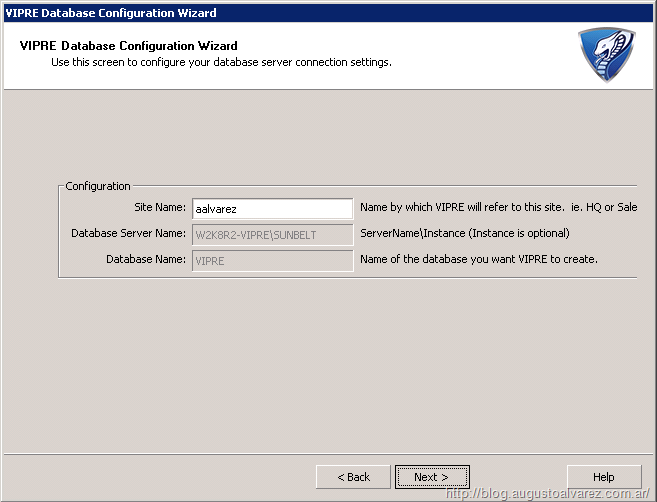Screen dimensions: 657x502
Task: Select the Database Server Name field
Action: (272, 234)
